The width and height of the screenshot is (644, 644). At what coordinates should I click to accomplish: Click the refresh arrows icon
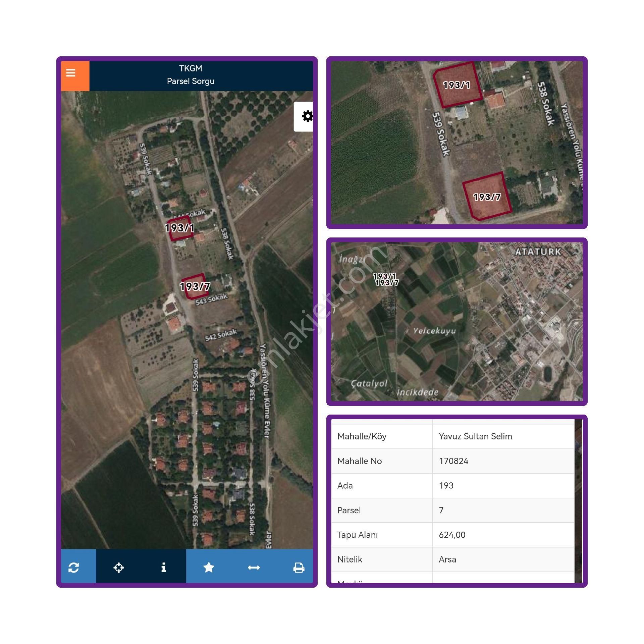click(x=74, y=568)
